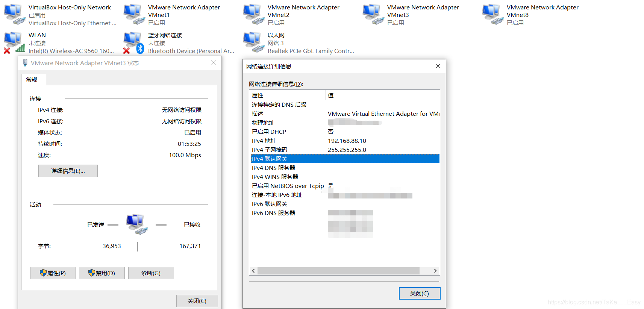644x309 pixels.
Task: Select the IPv6 DNS 服务器 row
Action: tap(345, 213)
